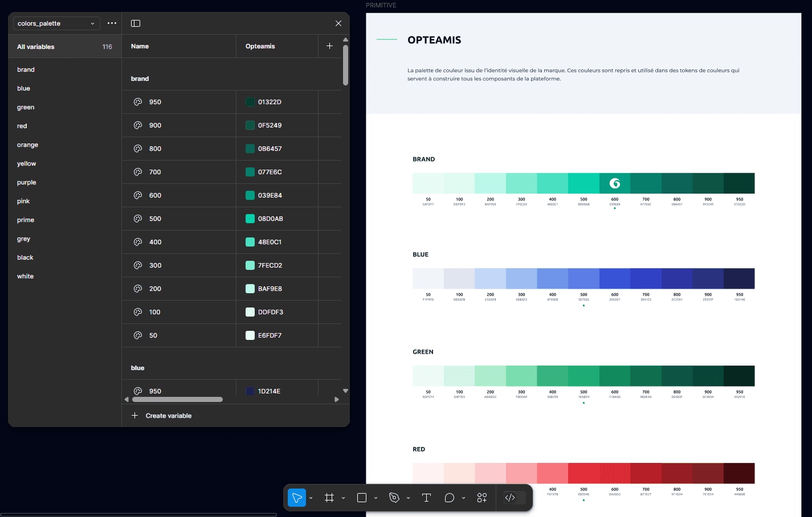The image size is (812, 517).
Task: Select All variables group
Action: pos(65,47)
